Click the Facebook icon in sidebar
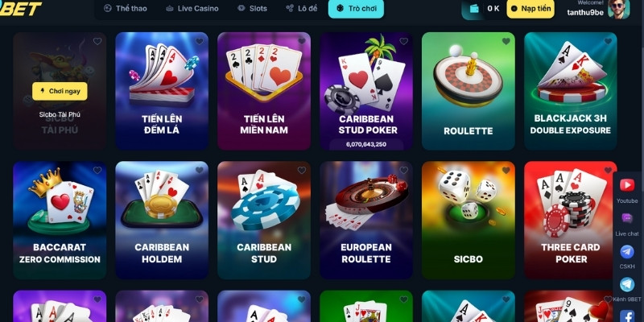The image size is (644, 322). [627, 316]
